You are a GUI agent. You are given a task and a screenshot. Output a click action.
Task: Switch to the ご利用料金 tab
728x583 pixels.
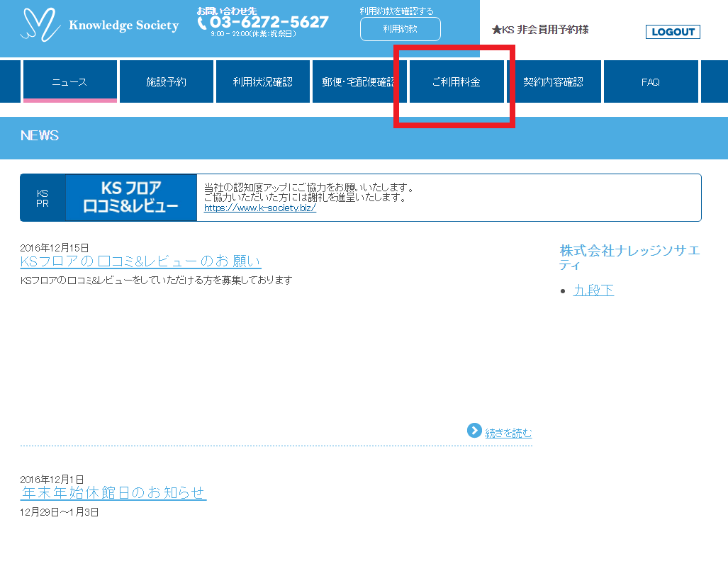tap(456, 82)
